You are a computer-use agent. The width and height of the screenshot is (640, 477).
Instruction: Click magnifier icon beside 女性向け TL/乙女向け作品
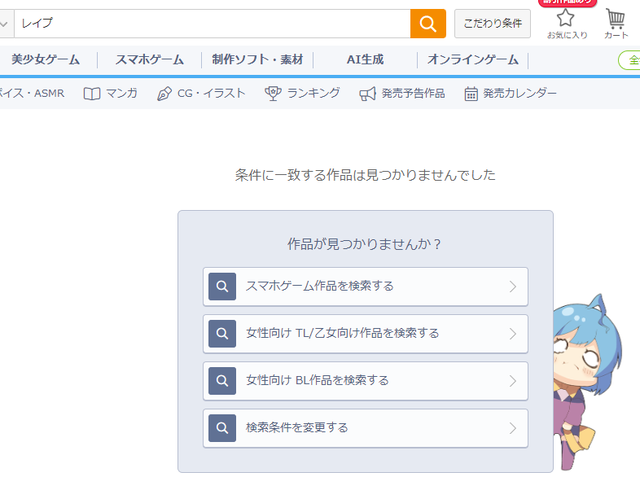click(222, 334)
